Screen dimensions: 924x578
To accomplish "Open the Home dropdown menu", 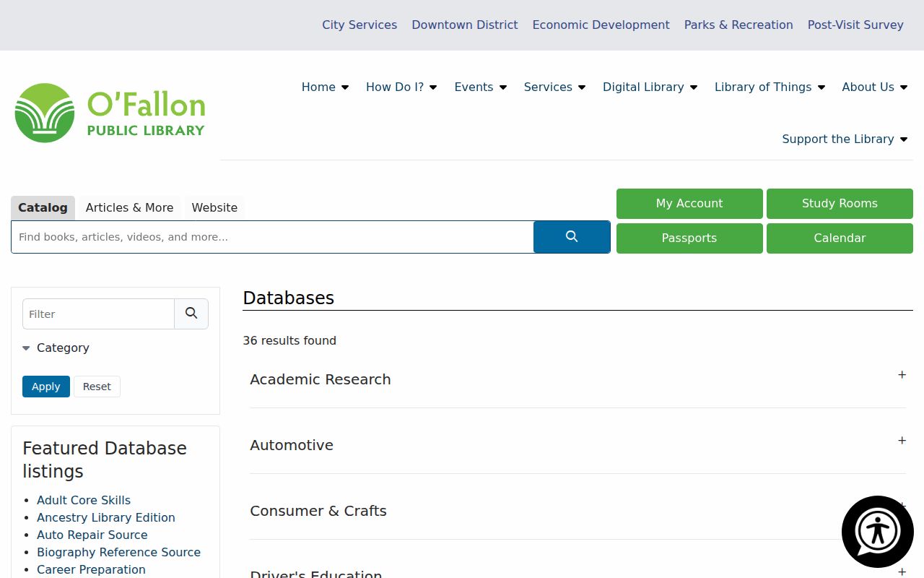I will pyautogui.click(x=325, y=87).
